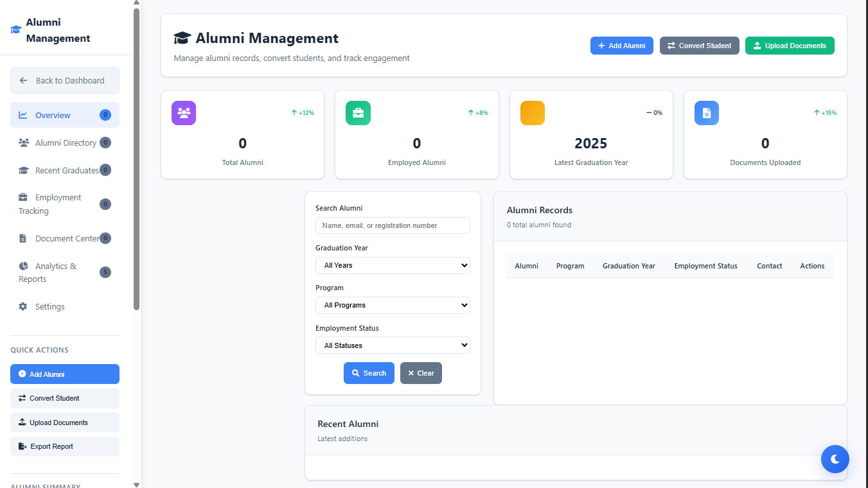The width and height of the screenshot is (868, 488).
Task: Click the Search Alumni input field
Action: click(x=393, y=225)
